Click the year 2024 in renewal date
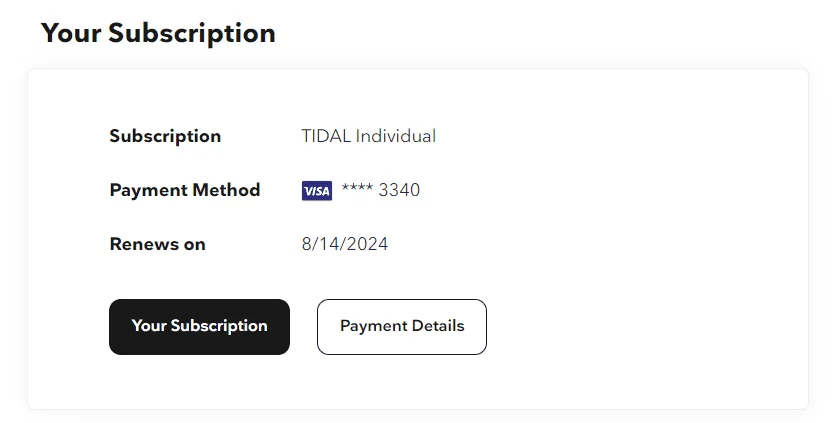The image size is (833, 423). point(367,244)
